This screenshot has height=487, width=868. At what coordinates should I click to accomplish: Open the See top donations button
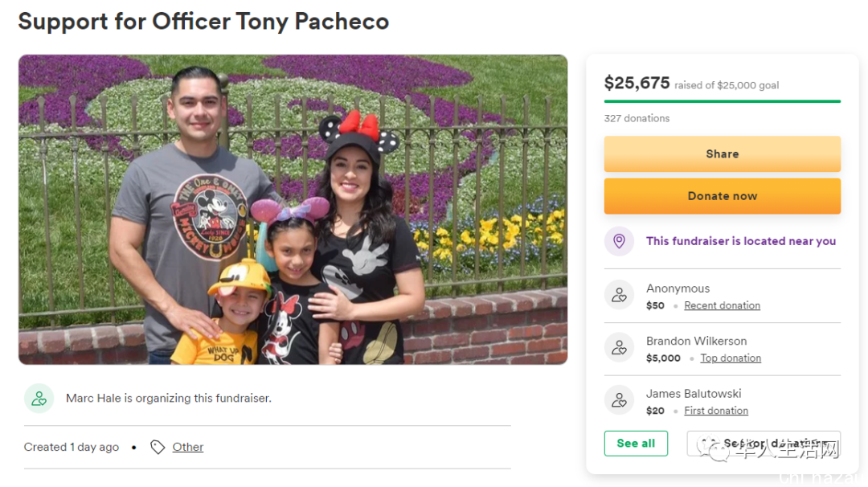764,444
